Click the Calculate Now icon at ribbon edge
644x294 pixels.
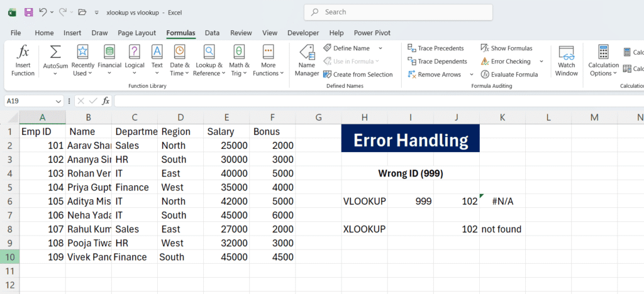click(x=627, y=52)
